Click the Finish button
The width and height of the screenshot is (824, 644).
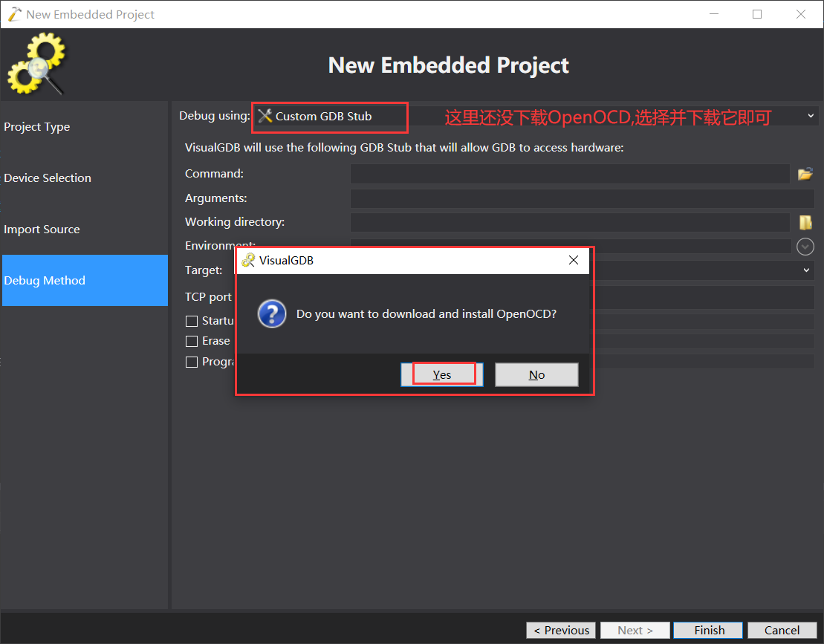tap(708, 631)
